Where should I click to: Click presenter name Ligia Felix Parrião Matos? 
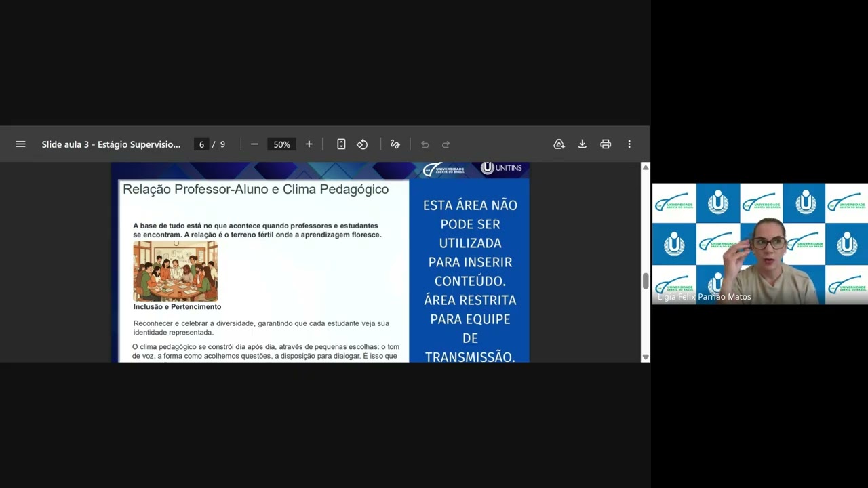point(704,297)
